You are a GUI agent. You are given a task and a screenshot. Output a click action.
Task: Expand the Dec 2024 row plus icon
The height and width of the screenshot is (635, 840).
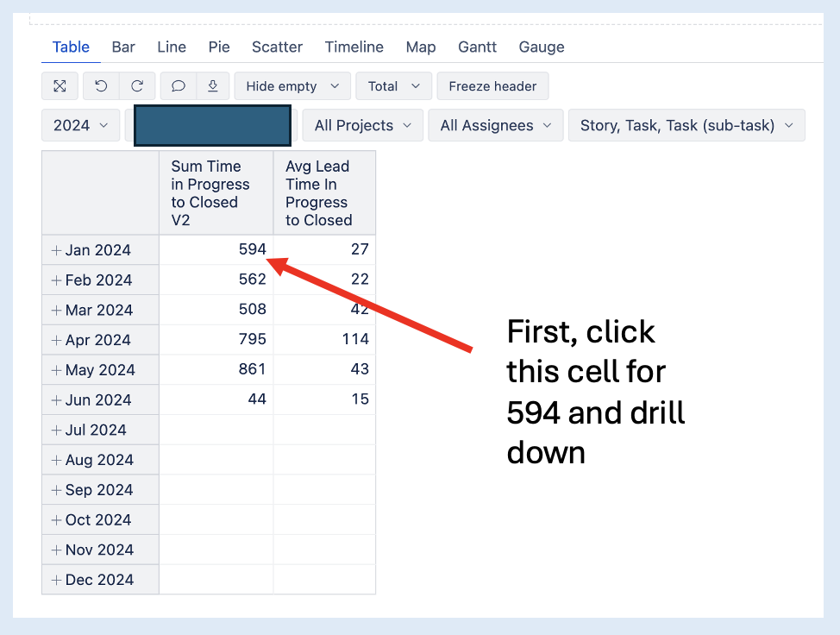(x=56, y=580)
